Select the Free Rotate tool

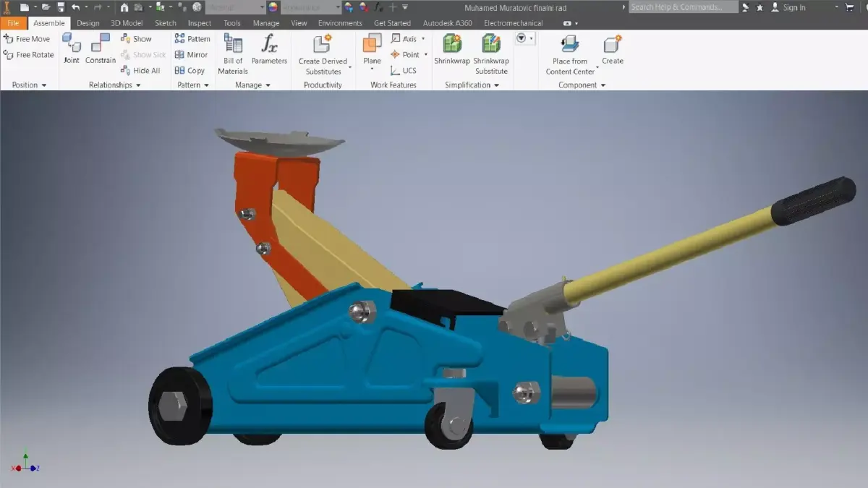[28, 55]
